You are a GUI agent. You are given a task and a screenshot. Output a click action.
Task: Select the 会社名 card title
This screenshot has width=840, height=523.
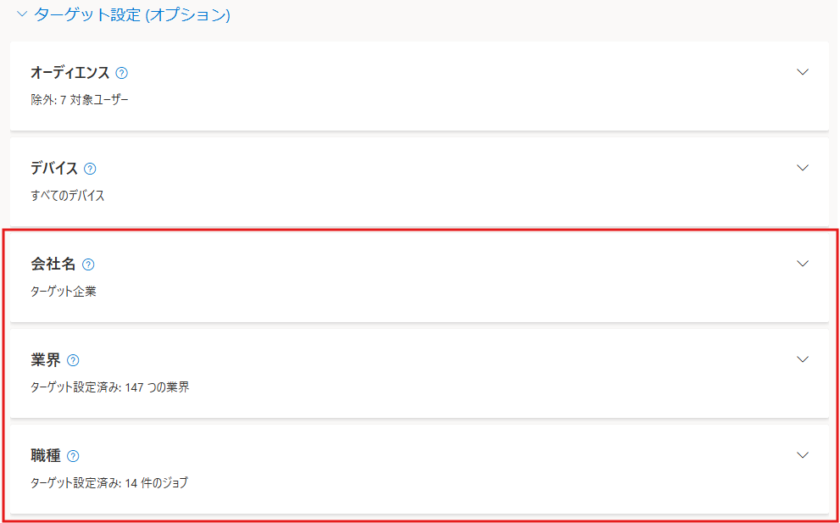click(x=52, y=265)
